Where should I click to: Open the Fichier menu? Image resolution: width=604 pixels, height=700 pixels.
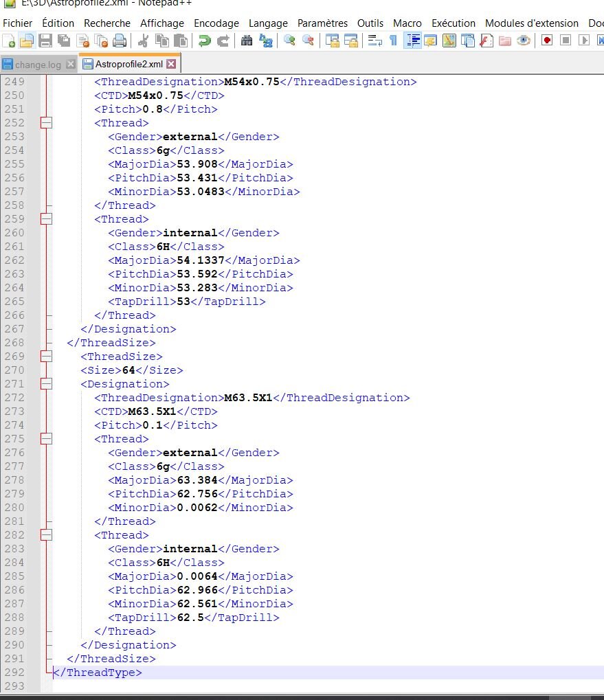[x=17, y=23]
